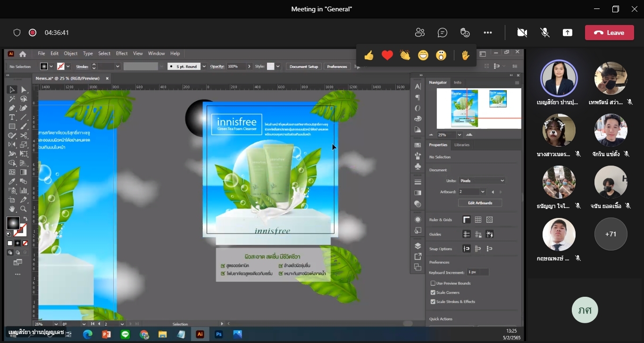Leave the Teams meeting
The height and width of the screenshot is (343, 644).
click(x=609, y=33)
